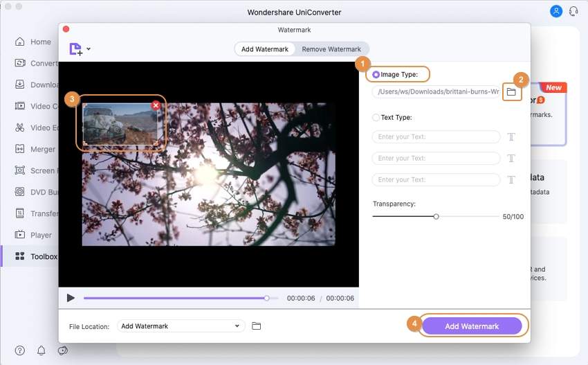Click the user account icon

[556, 12]
